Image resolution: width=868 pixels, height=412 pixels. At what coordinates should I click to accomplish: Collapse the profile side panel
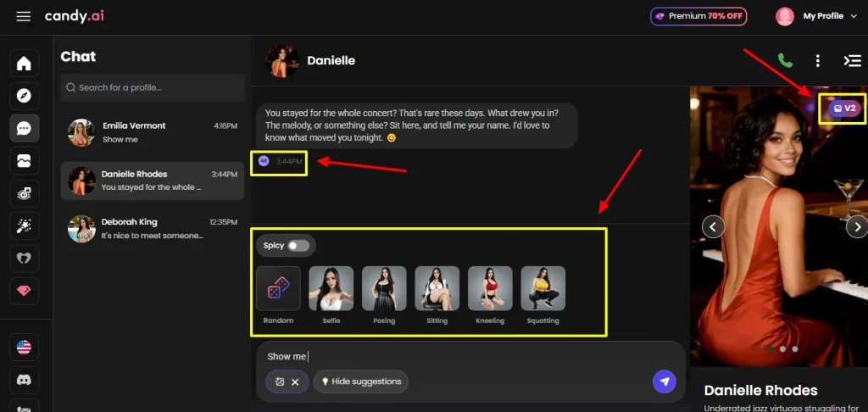click(851, 61)
